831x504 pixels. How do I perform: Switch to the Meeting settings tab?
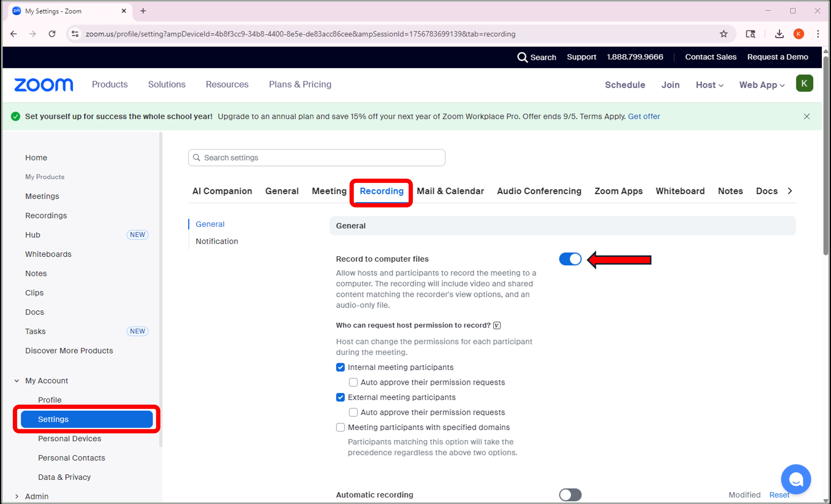[x=329, y=191]
